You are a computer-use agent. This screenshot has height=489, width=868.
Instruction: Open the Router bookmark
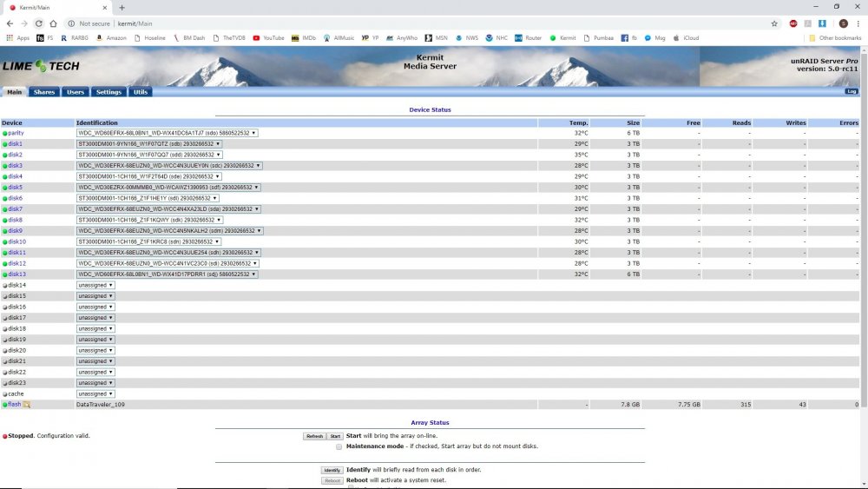point(528,38)
